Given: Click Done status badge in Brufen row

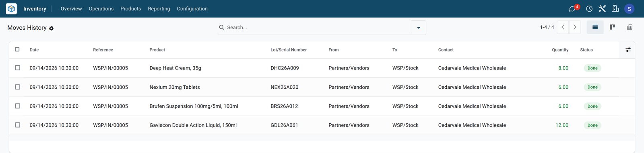Looking at the screenshot, I should tap(592, 106).
